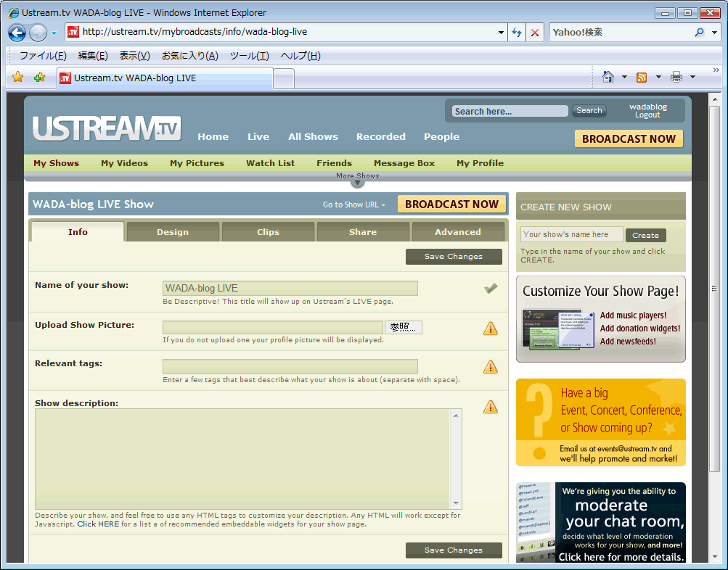Click the IE back navigation arrow
The image size is (728, 570).
pos(17,33)
